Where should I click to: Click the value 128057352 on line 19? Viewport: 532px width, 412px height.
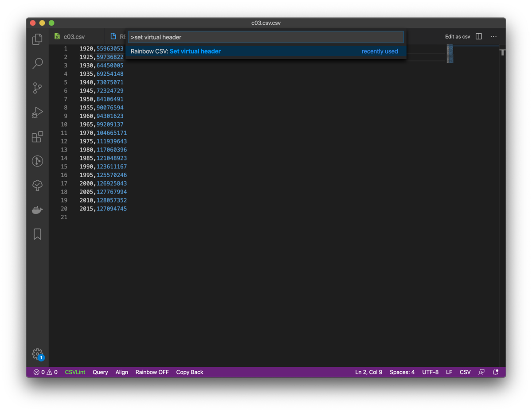pyautogui.click(x=112, y=200)
